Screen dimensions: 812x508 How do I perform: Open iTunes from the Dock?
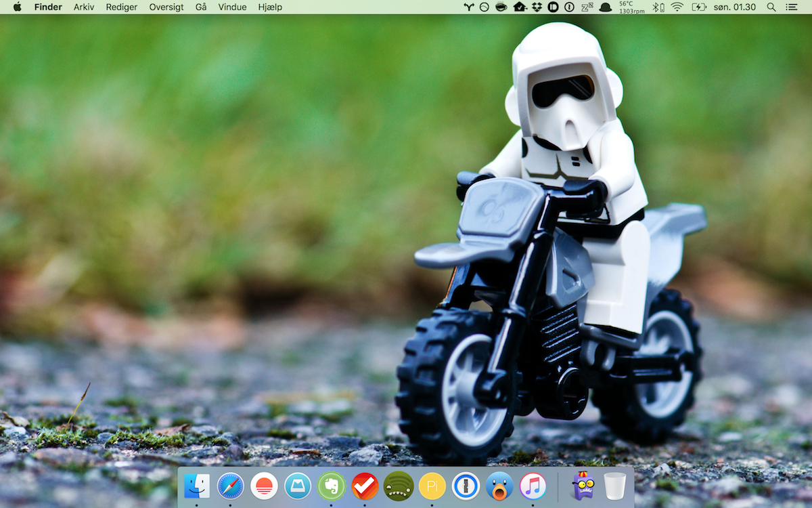[x=533, y=486]
